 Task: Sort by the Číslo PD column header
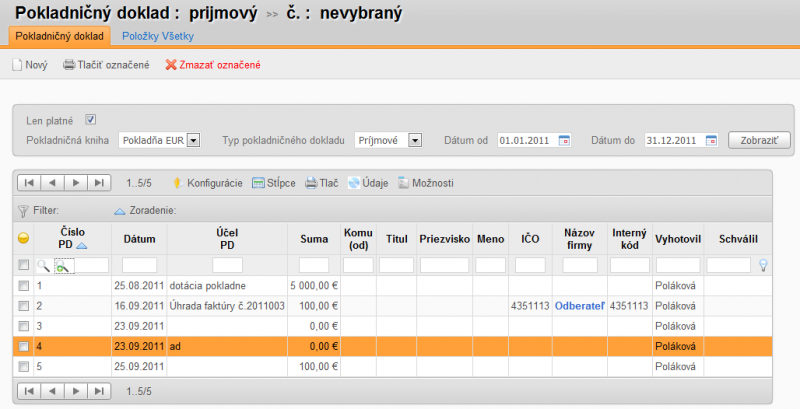pyautogui.click(x=72, y=238)
